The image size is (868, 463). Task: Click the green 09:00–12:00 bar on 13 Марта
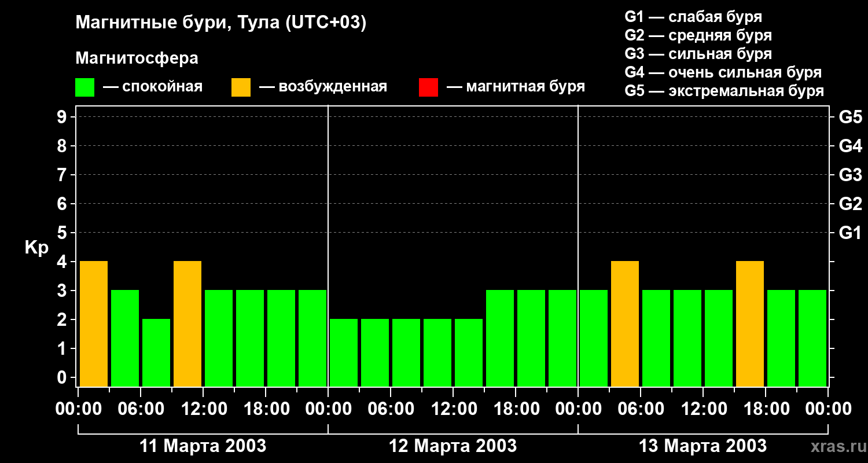tap(687, 338)
